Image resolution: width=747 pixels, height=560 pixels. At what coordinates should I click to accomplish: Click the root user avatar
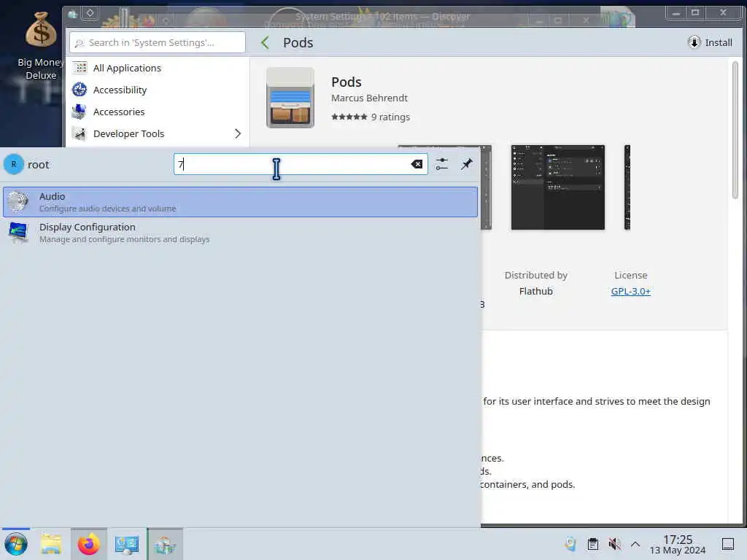point(14,164)
